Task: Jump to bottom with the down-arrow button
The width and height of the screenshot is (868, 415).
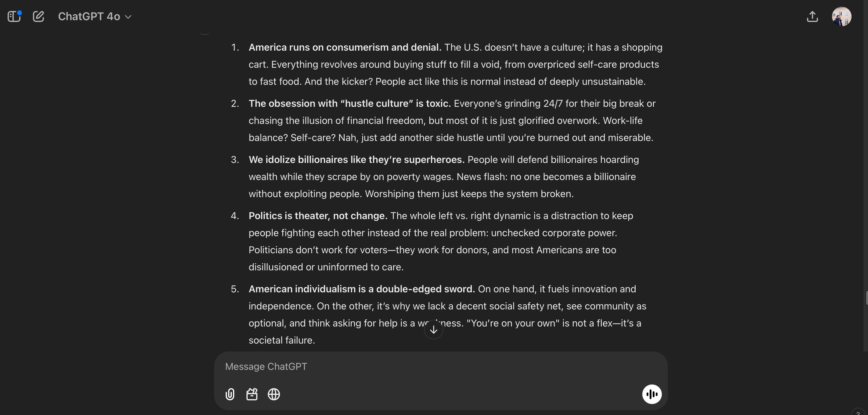Action: (433, 329)
